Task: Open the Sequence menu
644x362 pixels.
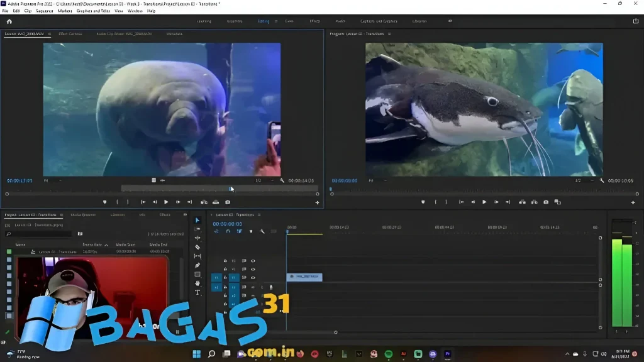Action: [x=45, y=11]
